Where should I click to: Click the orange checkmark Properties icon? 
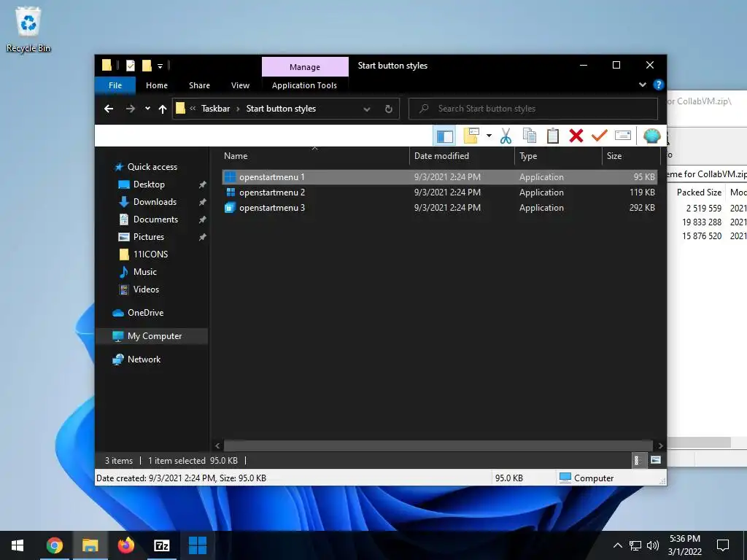click(600, 136)
